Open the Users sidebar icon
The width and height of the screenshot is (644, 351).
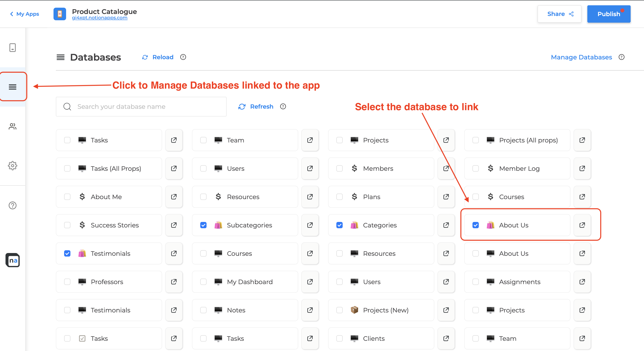point(13,126)
